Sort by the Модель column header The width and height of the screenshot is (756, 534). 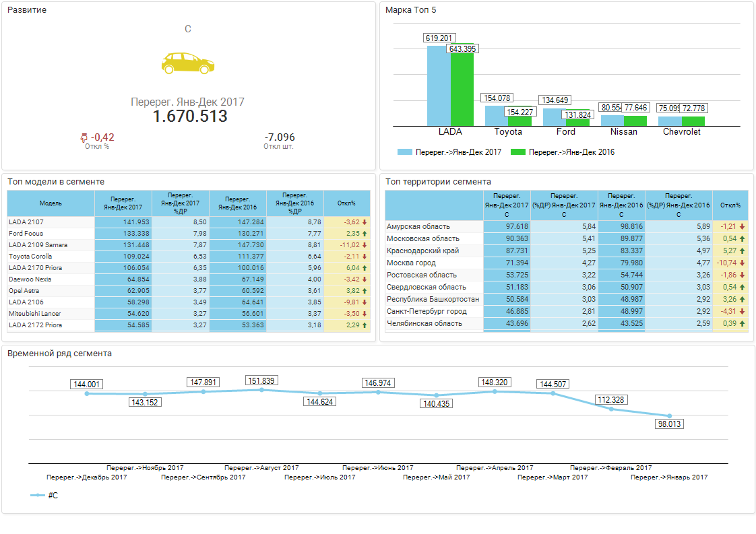(51, 203)
